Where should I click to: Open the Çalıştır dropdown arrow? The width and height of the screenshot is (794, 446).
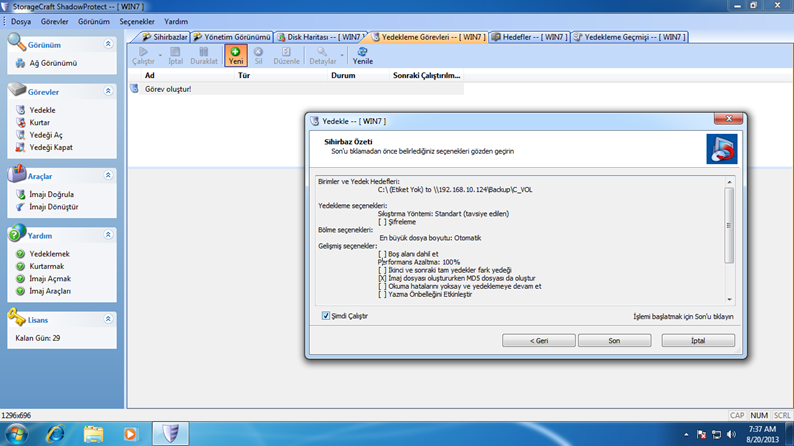(160, 55)
